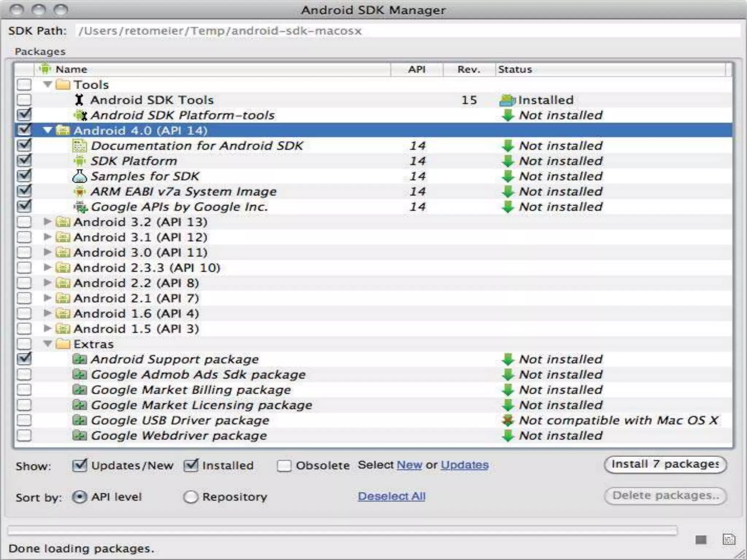The height and width of the screenshot is (560, 747).
Task: Click the Deselect All link
Action: point(391,496)
